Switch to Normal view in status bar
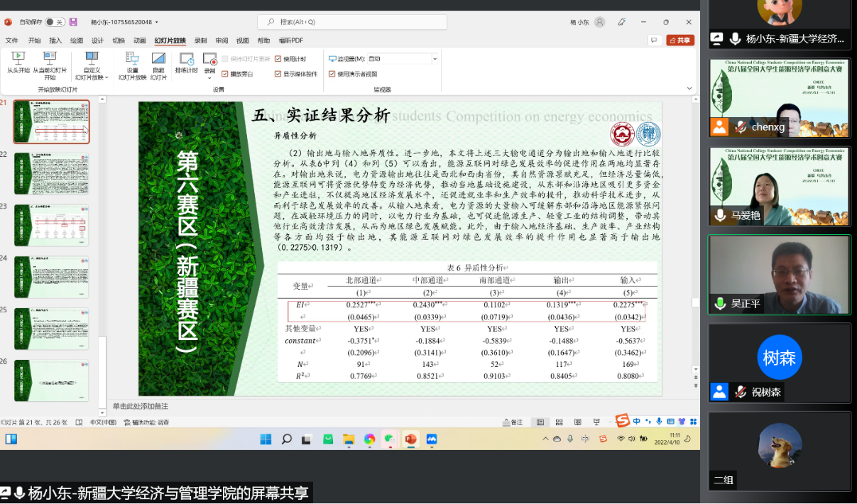 [540, 422]
